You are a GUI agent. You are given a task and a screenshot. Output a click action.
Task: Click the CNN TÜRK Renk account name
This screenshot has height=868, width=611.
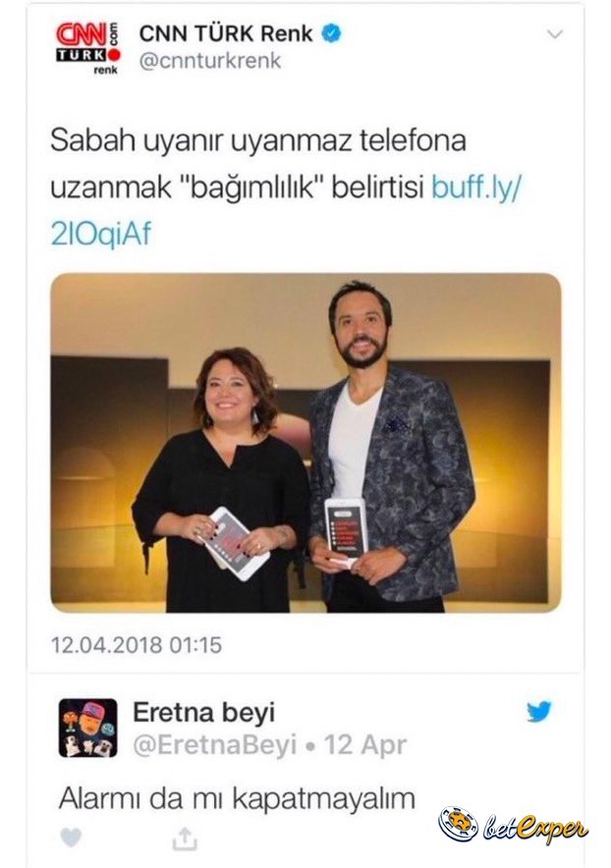[226, 33]
